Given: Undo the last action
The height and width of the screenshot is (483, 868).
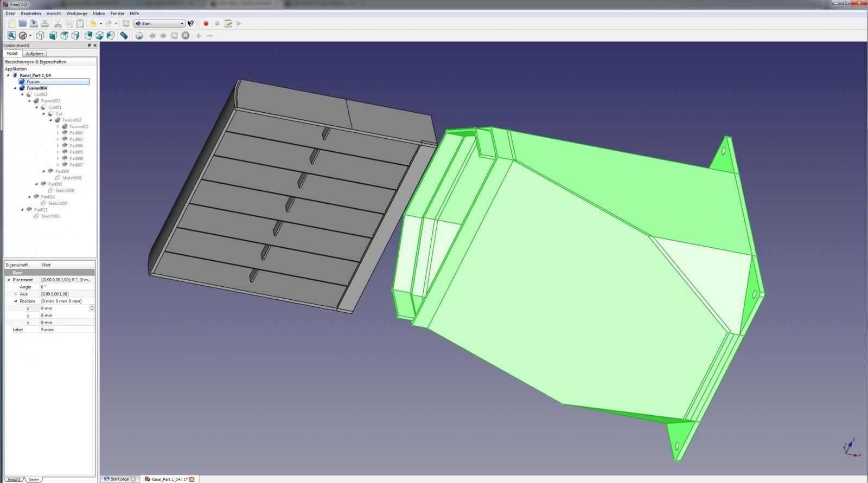Looking at the screenshot, I should tap(93, 23).
